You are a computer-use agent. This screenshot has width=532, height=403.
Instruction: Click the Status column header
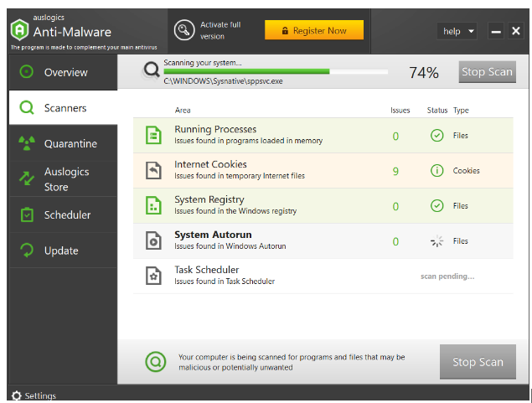click(437, 110)
